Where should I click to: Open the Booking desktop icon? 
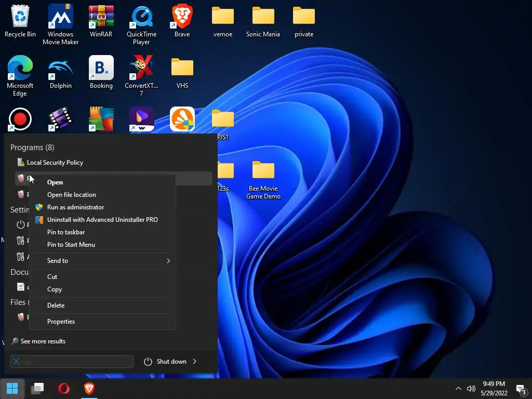(101, 73)
